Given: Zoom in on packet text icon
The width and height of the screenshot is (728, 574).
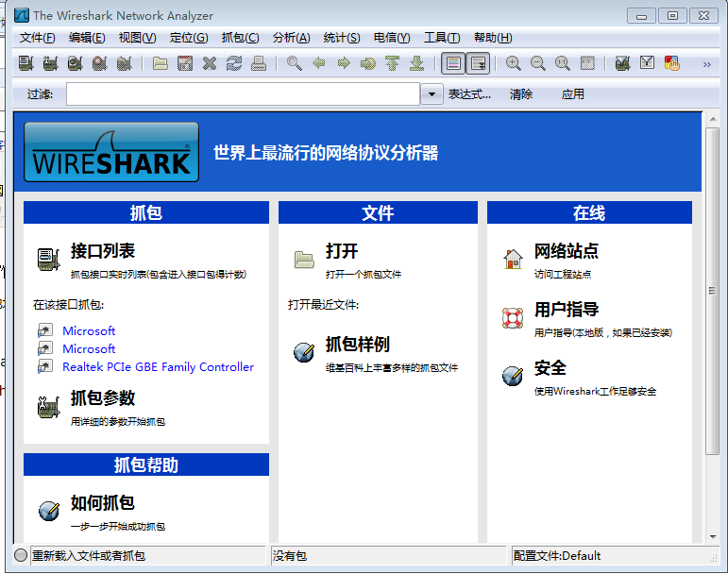Looking at the screenshot, I should 513,63.
